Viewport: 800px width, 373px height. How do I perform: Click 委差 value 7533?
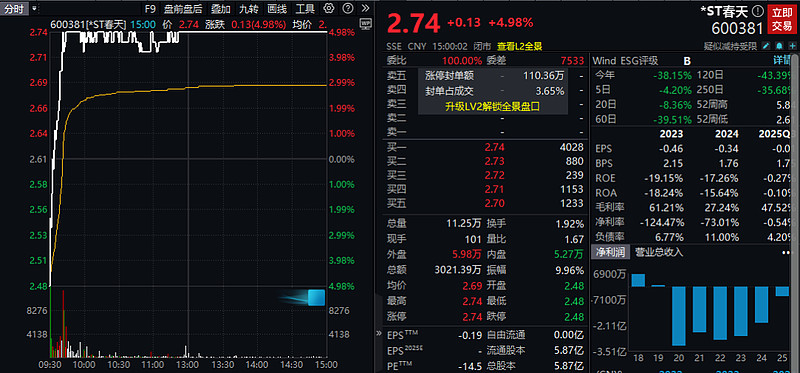pos(572,61)
